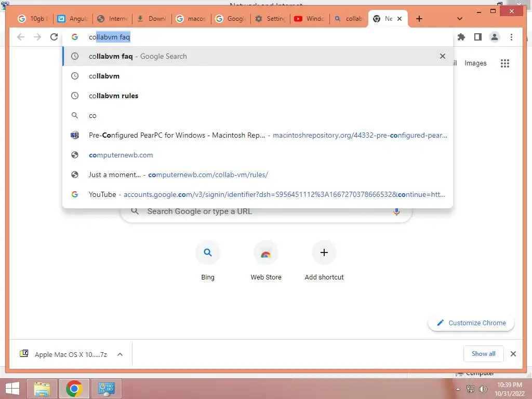Show hidden tray icons arrow
The height and width of the screenshot is (399, 532).
[458, 389]
